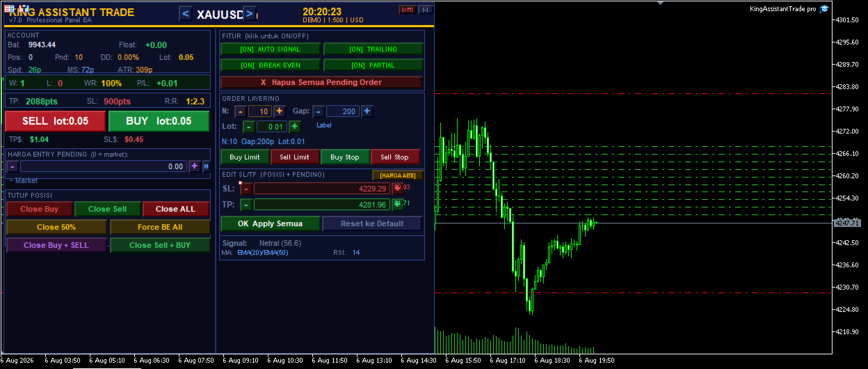Decrease TP price with minus button
Screen dimensions: 868x369
[x=246, y=205]
